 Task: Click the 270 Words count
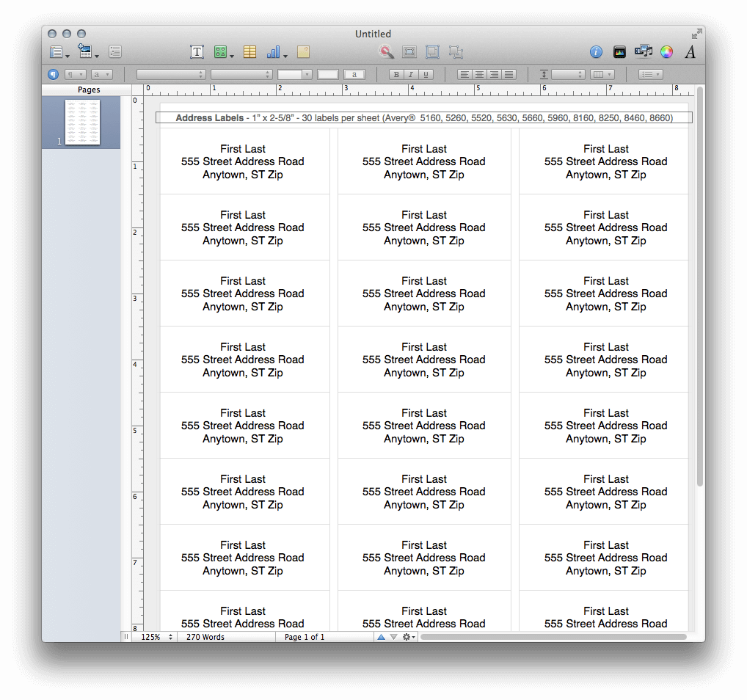point(205,637)
